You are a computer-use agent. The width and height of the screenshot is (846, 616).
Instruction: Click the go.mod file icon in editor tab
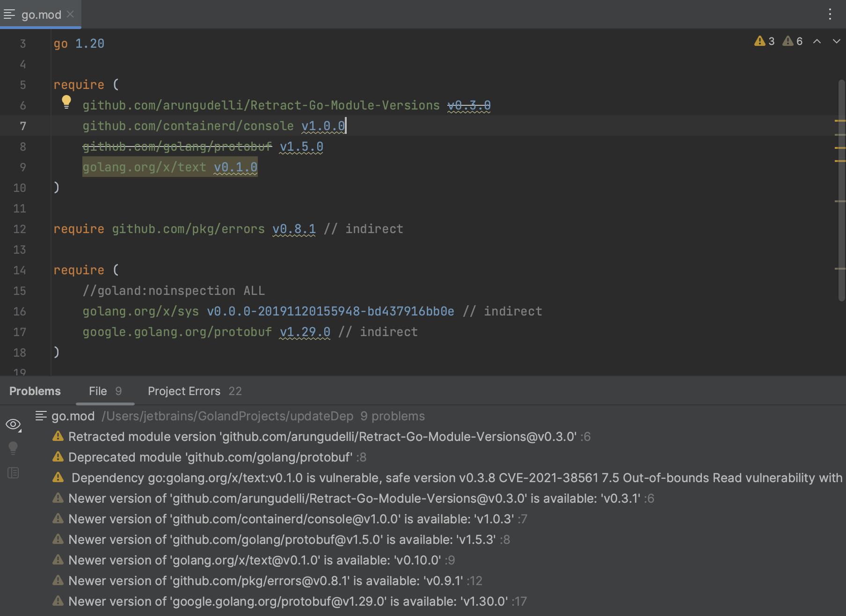coord(9,15)
